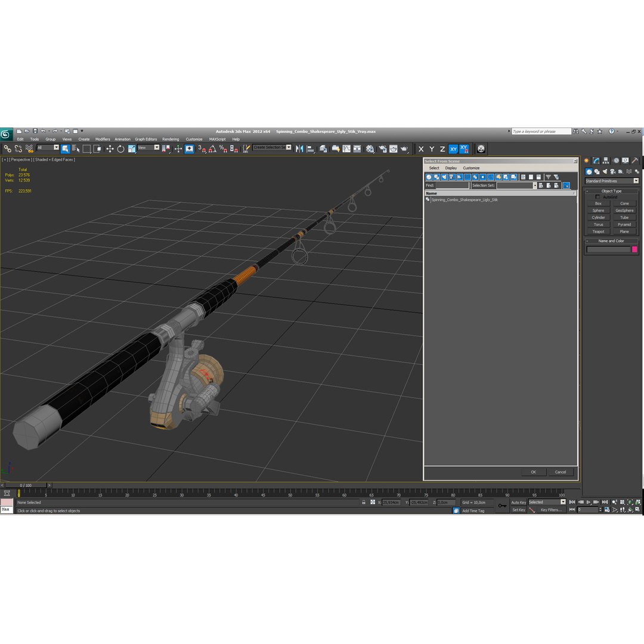Choose the Select and Scale tool
The height and width of the screenshot is (644, 644).
point(131,148)
